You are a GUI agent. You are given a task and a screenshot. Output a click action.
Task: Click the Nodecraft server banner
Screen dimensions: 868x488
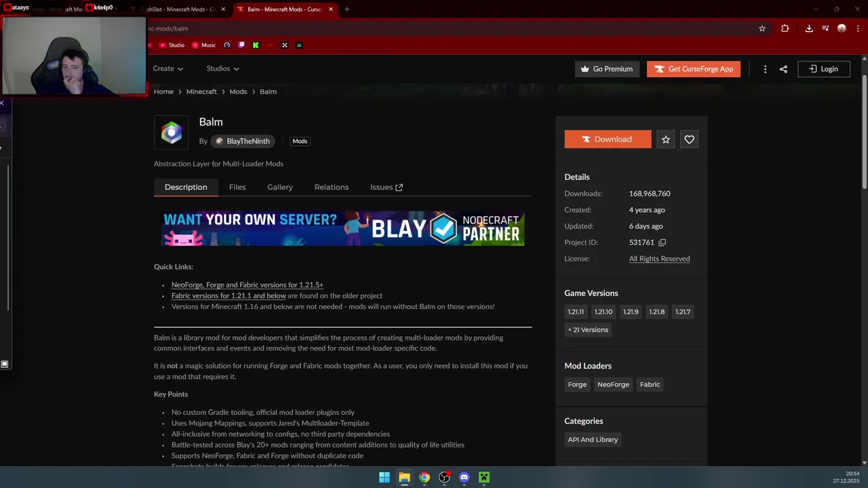point(342,228)
